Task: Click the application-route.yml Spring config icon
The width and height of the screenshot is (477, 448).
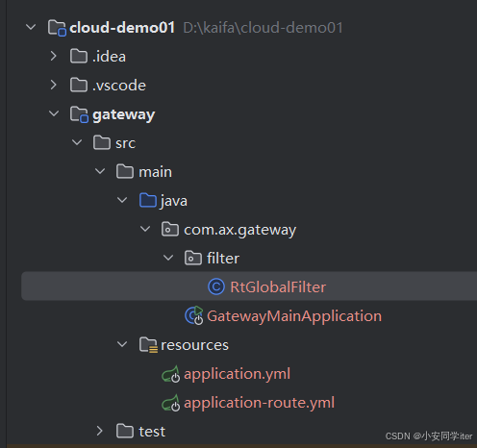Action: pos(171,403)
